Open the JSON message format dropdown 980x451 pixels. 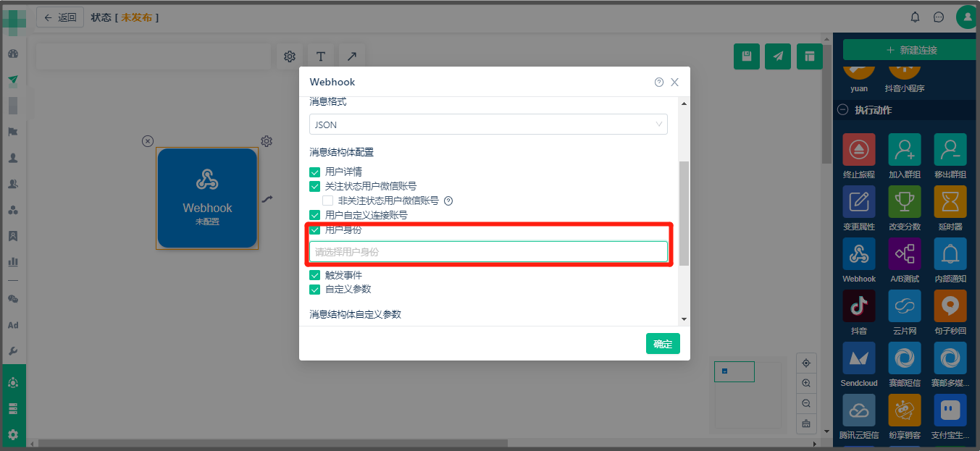[x=488, y=125]
